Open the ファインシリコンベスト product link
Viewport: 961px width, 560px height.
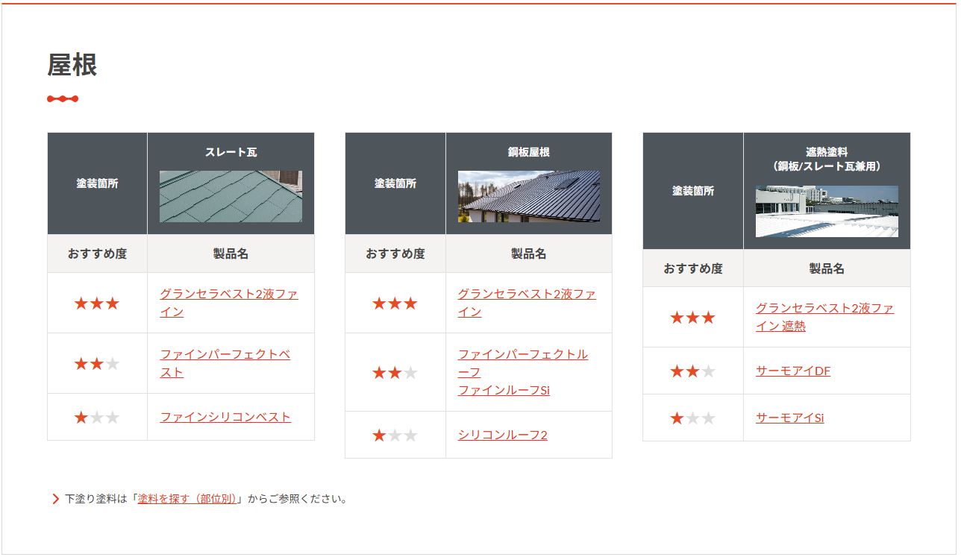click(225, 417)
